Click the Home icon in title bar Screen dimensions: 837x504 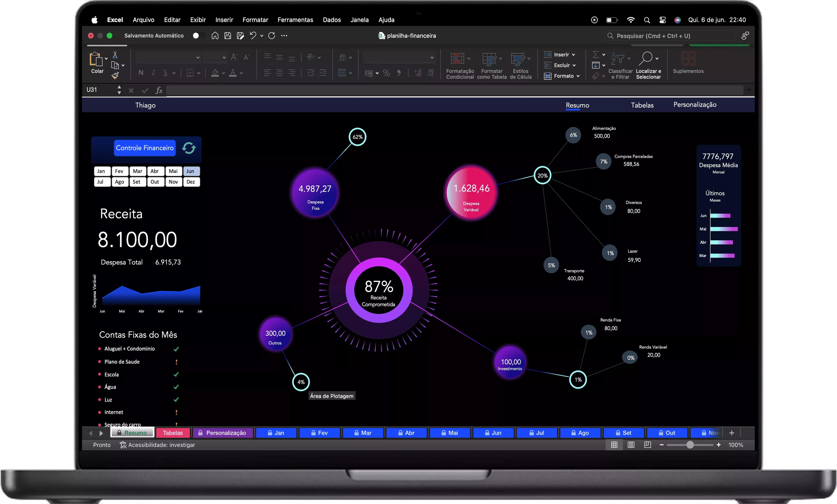tap(215, 36)
